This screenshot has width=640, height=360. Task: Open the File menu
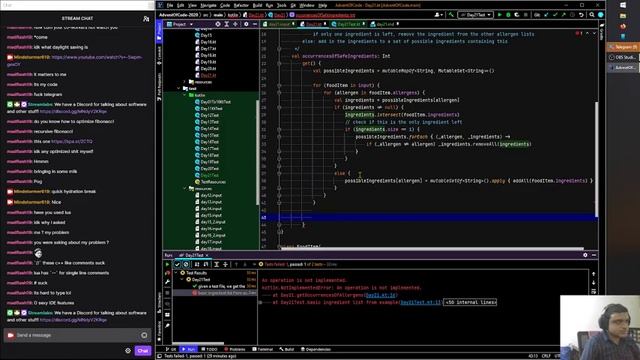170,5
